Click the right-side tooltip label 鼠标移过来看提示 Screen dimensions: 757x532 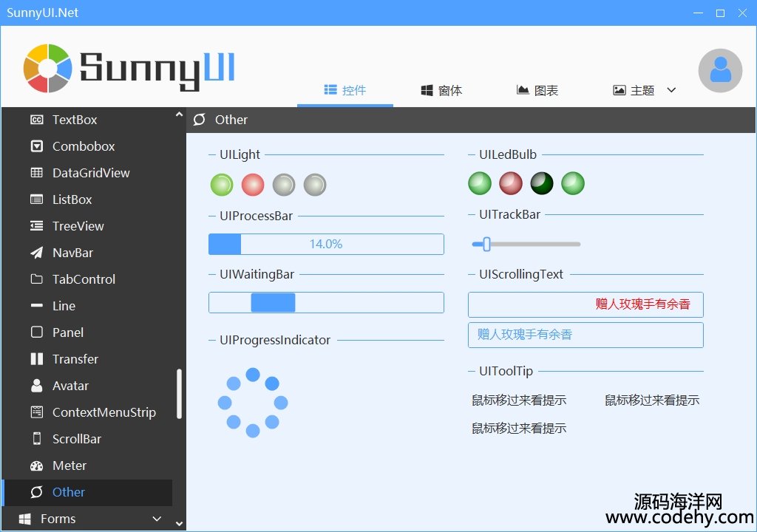(x=652, y=400)
